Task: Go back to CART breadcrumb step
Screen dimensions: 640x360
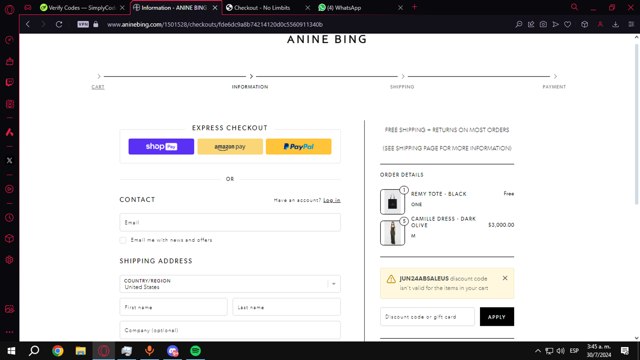Action: coord(98,87)
